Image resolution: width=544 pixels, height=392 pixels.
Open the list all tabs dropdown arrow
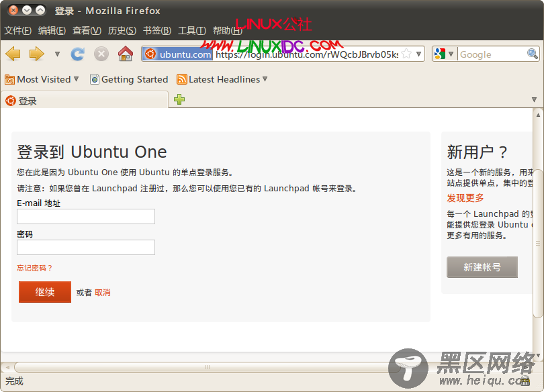click(534, 100)
